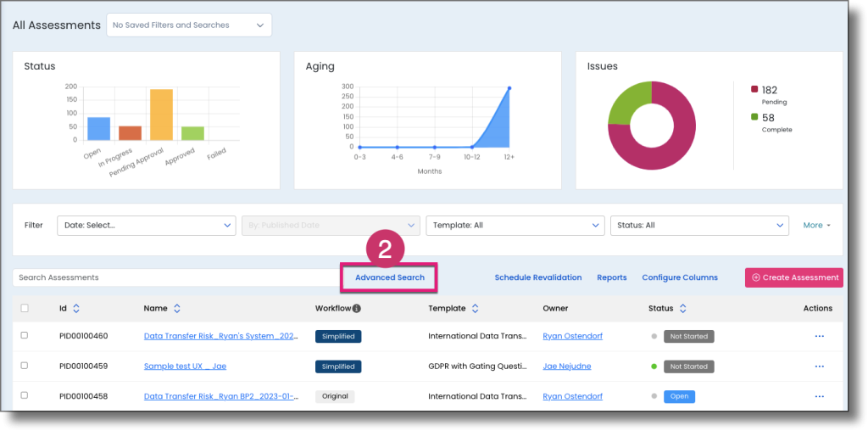Open the saved filters and searches dropdown
Screen dimensions: 868x431
pos(189,25)
